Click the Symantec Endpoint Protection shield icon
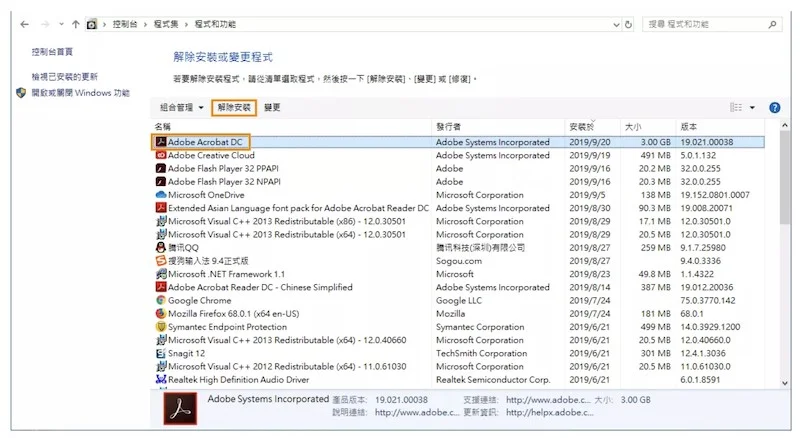 coord(161,327)
